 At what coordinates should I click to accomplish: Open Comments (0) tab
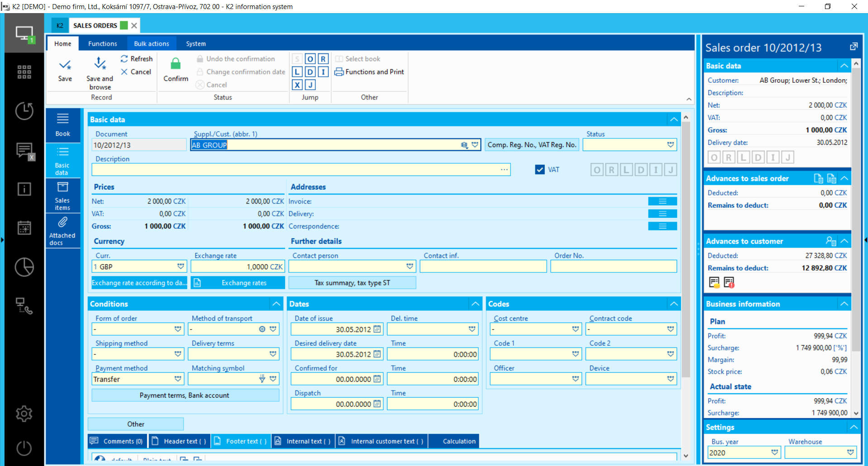click(x=117, y=441)
